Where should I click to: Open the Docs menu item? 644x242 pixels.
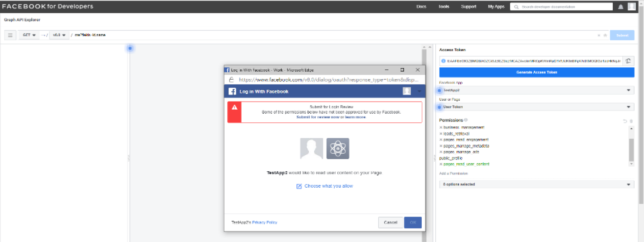[x=421, y=7]
